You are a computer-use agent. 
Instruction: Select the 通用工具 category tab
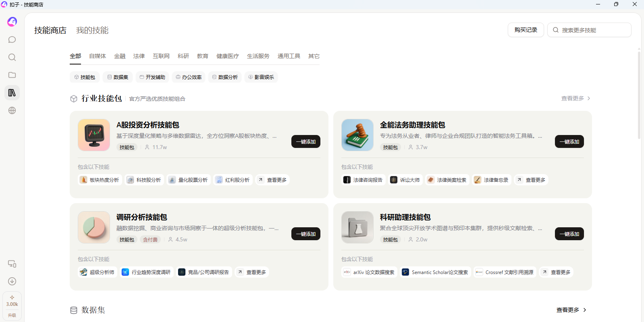[289, 56]
